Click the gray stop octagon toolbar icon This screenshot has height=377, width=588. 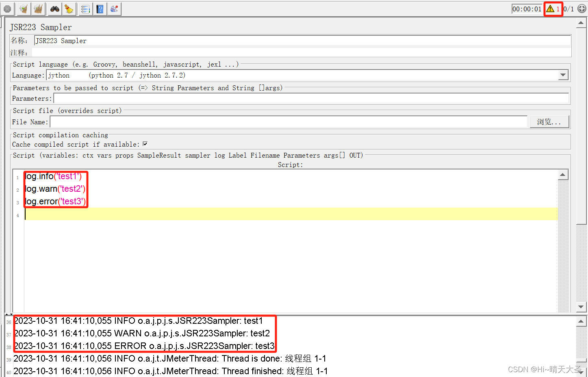pos(7,9)
